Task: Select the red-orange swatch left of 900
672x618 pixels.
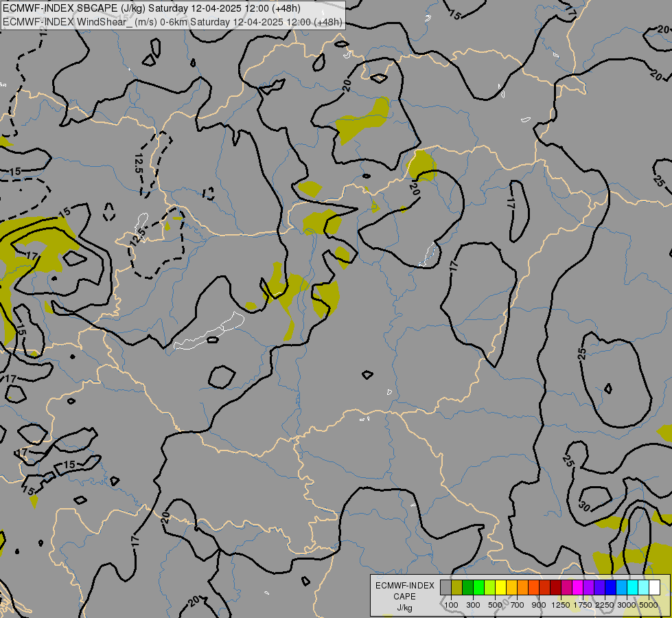Action: tap(533, 588)
